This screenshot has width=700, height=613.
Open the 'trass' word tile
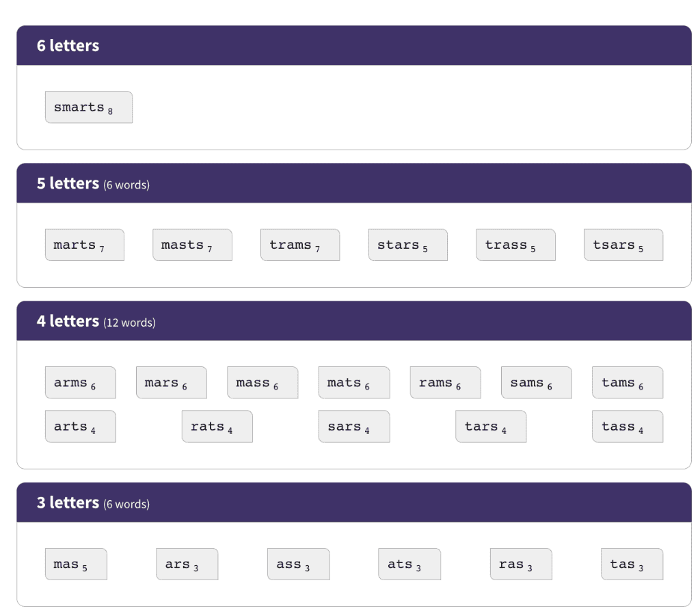click(515, 245)
